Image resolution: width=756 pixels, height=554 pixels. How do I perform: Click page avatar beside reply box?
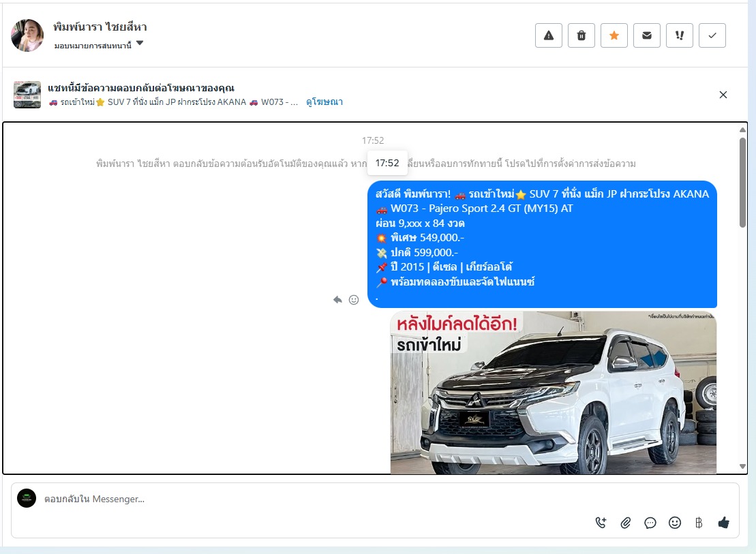pos(27,498)
